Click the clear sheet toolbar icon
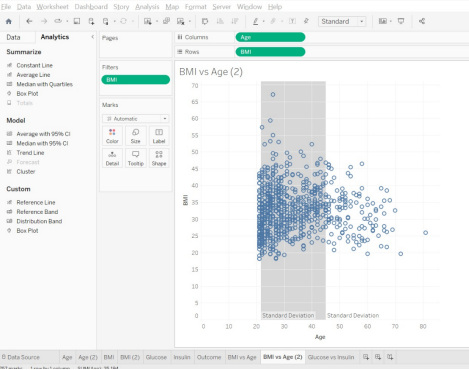The width and height of the screenshot is (469, 370). click(180, 21)
